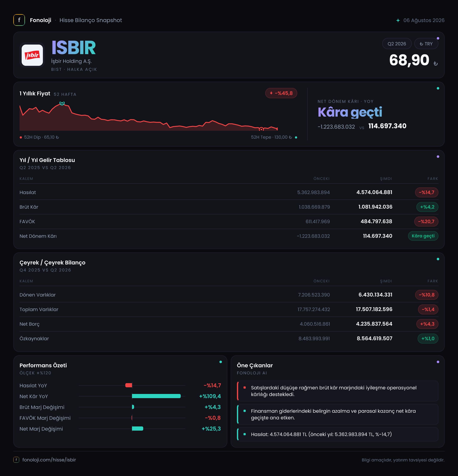Click the +%4,3 badge in the Net Borç row
This screenshot has height=476, width=458.
coord(427,324)
